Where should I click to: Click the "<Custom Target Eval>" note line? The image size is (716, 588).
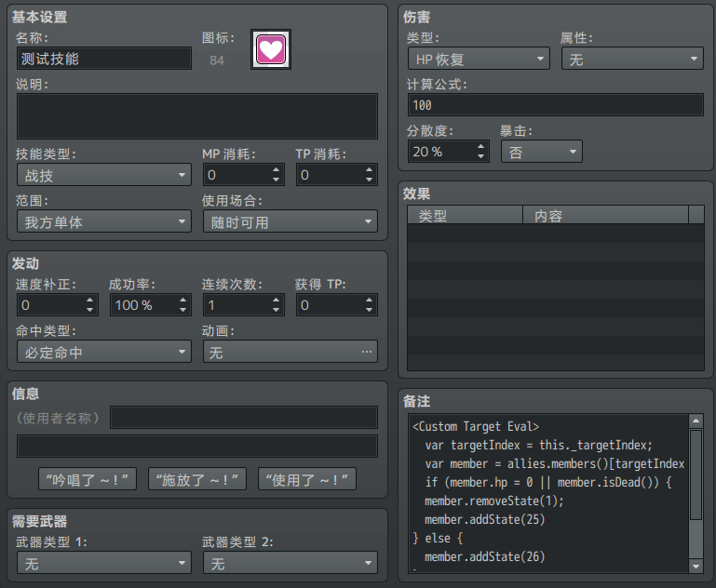click(476, 426)
